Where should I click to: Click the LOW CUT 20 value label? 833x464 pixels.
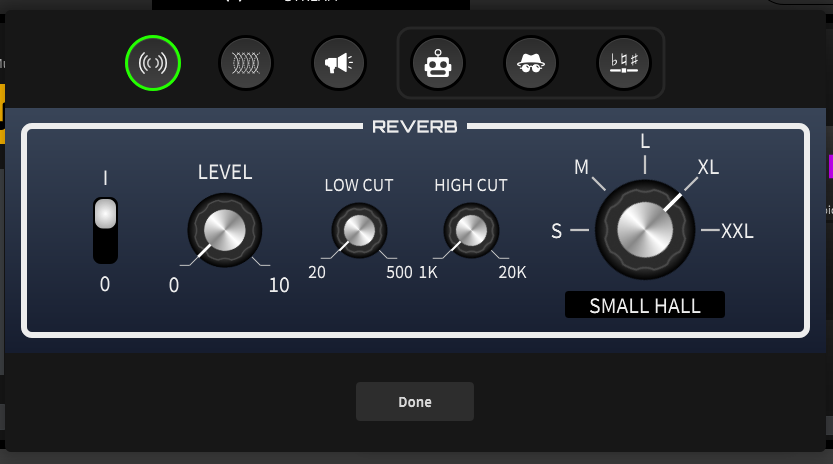pos(317,272)
